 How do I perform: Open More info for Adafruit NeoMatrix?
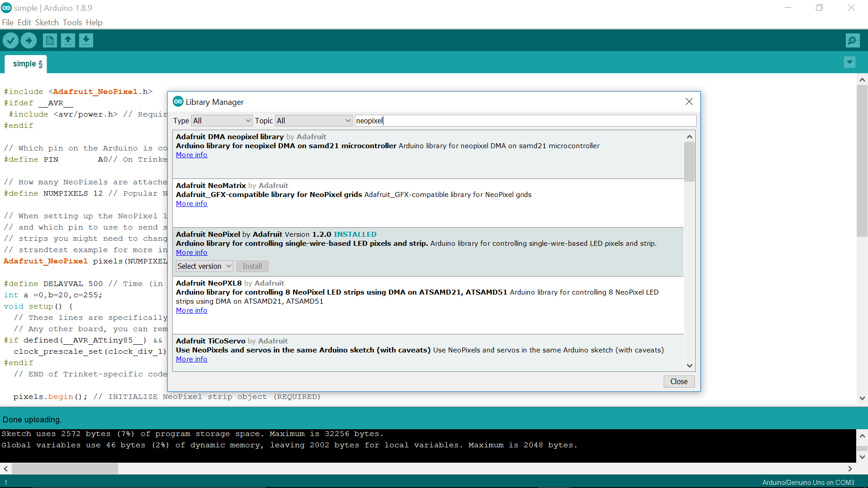tap(192, 204)
